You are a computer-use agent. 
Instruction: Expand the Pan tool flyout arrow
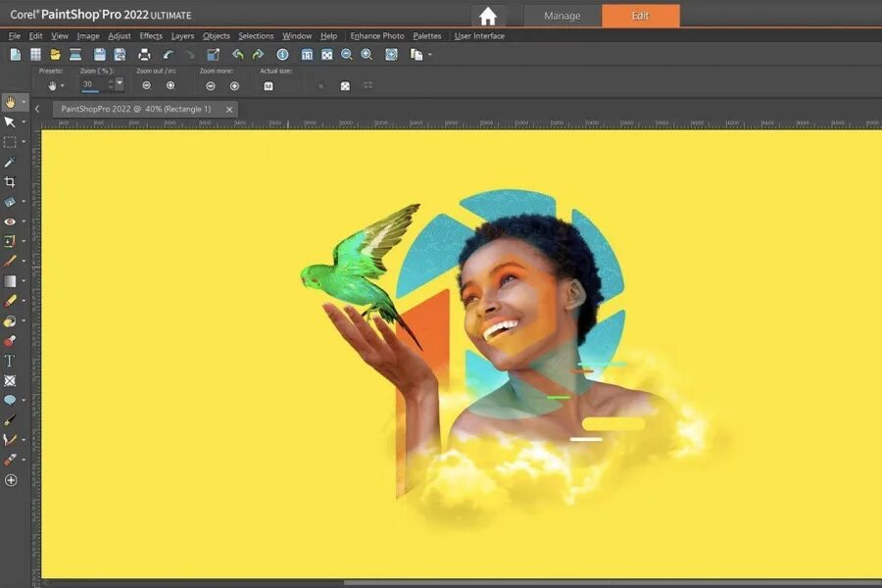coord(24,102)
